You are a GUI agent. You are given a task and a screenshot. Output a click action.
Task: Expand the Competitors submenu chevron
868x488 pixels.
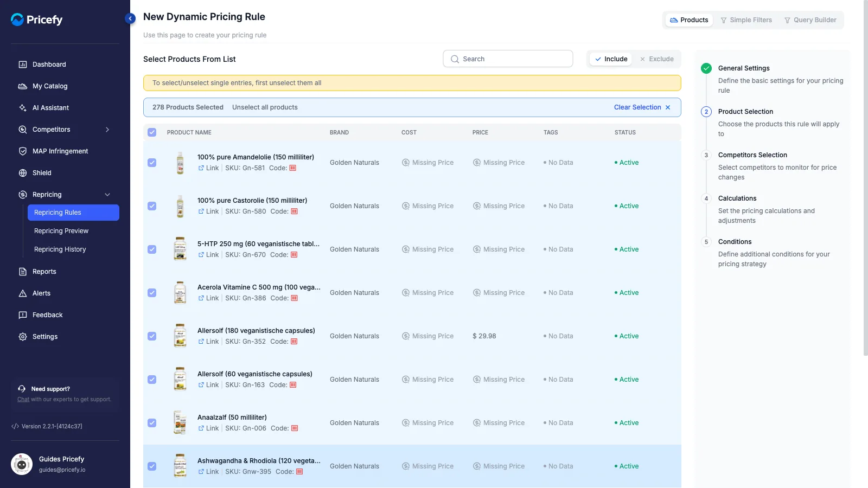coord(107,130)
